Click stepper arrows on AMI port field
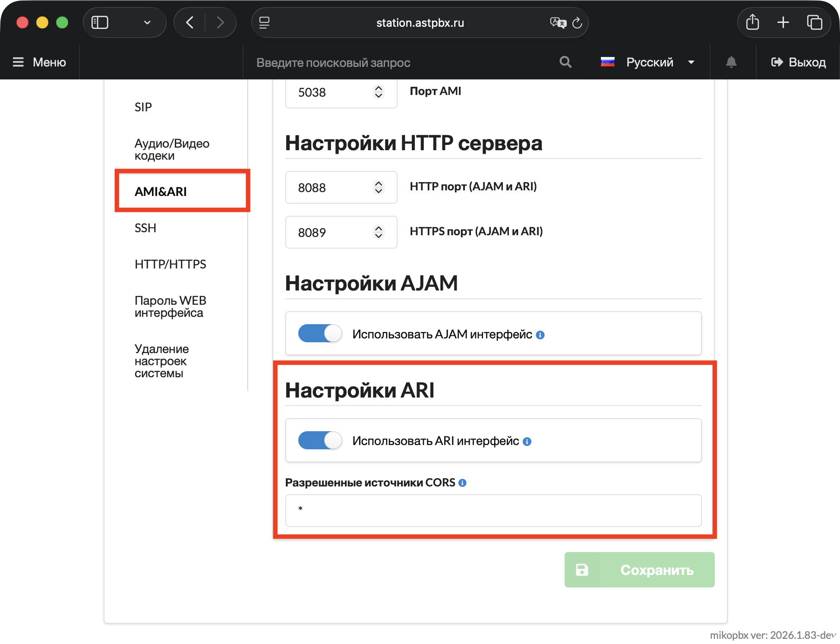The image size is (840, 644). point(379,92)
